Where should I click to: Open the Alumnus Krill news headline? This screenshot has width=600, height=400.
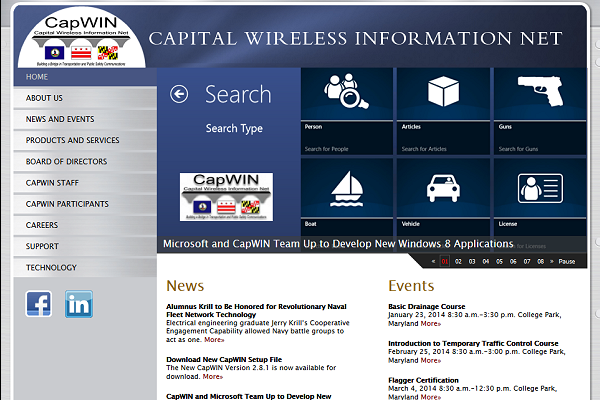click(x=256, y=310)
